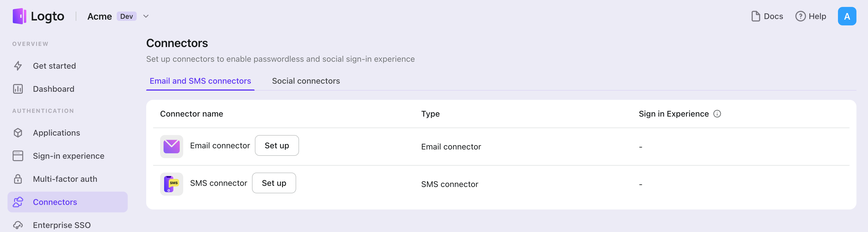Open Dashboard via its chart icon
This screenshot has width=868, height=232.
(x=18, y=89)
